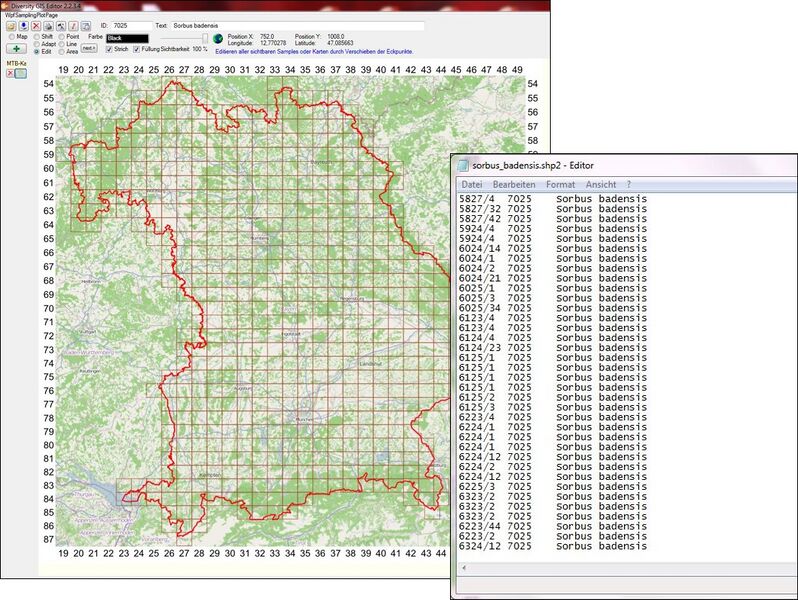Click the green plus add button
The image size is (798, 600).
(x=16, y=48)
